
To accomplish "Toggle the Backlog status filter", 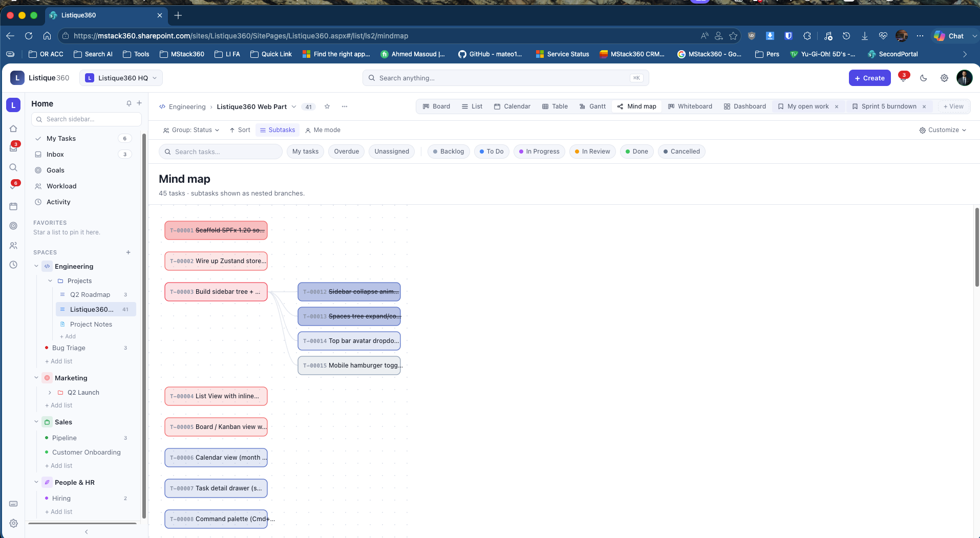I will pyautogui.click(x=449, y=152).
